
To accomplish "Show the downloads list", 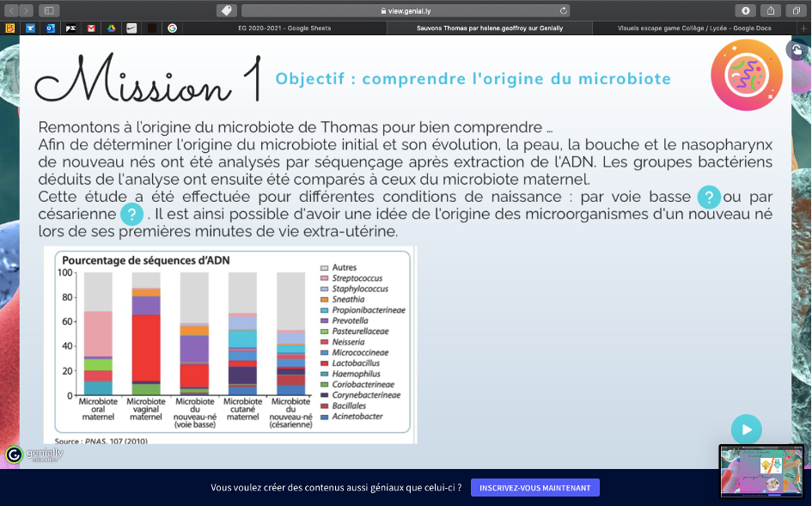I will click(745, 10).
